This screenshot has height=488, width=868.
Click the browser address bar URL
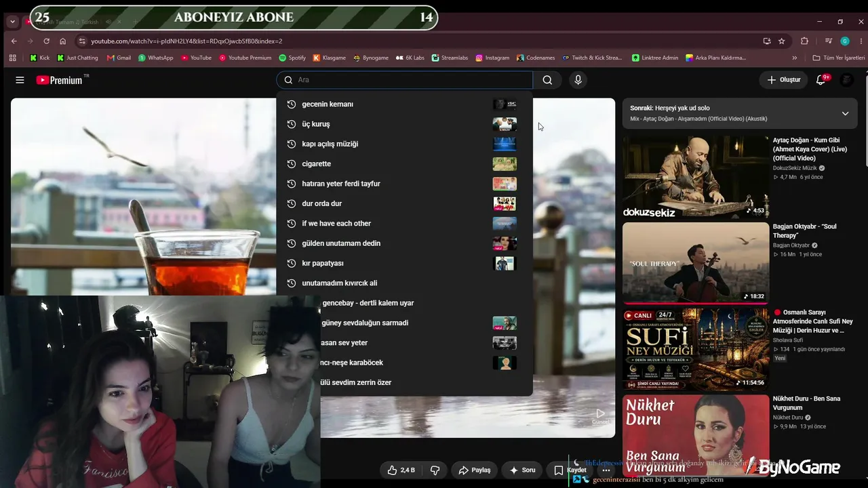click(x=186, y=41)
